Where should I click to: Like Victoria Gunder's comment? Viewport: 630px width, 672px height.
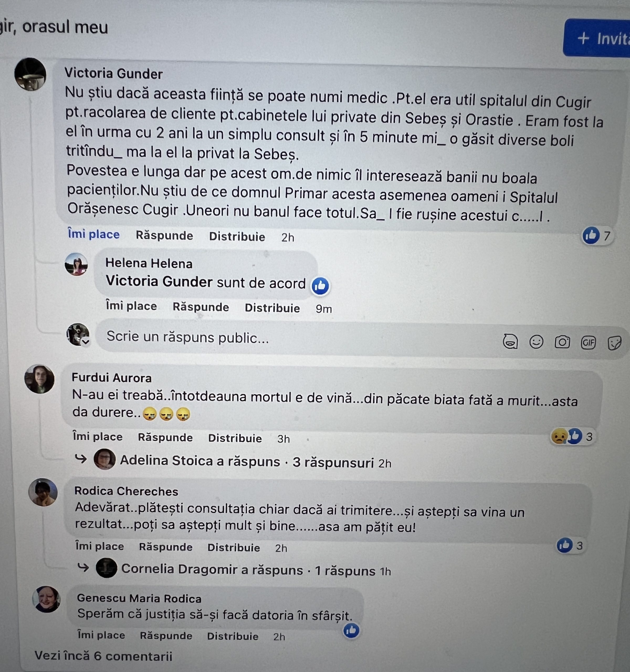click(94, 234)
